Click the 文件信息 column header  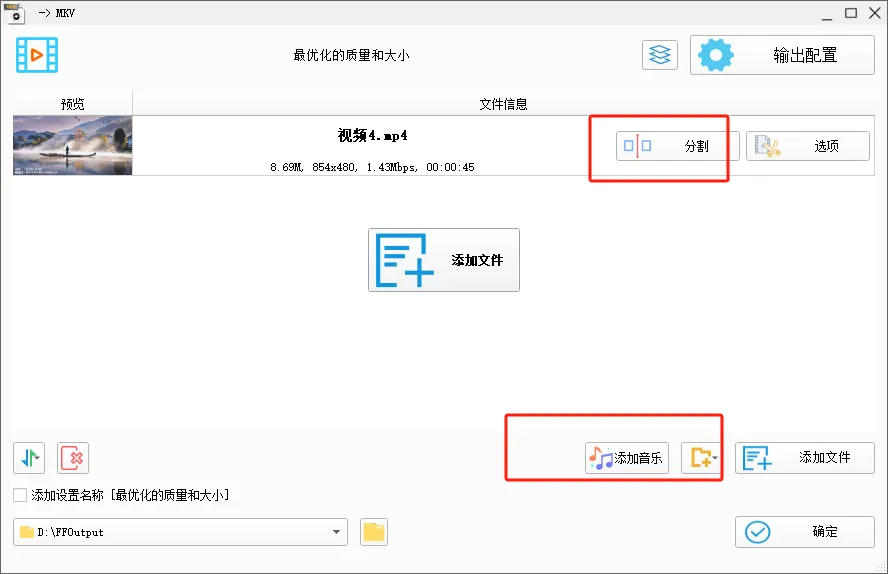pyautogui.click(x=503, y=104)
